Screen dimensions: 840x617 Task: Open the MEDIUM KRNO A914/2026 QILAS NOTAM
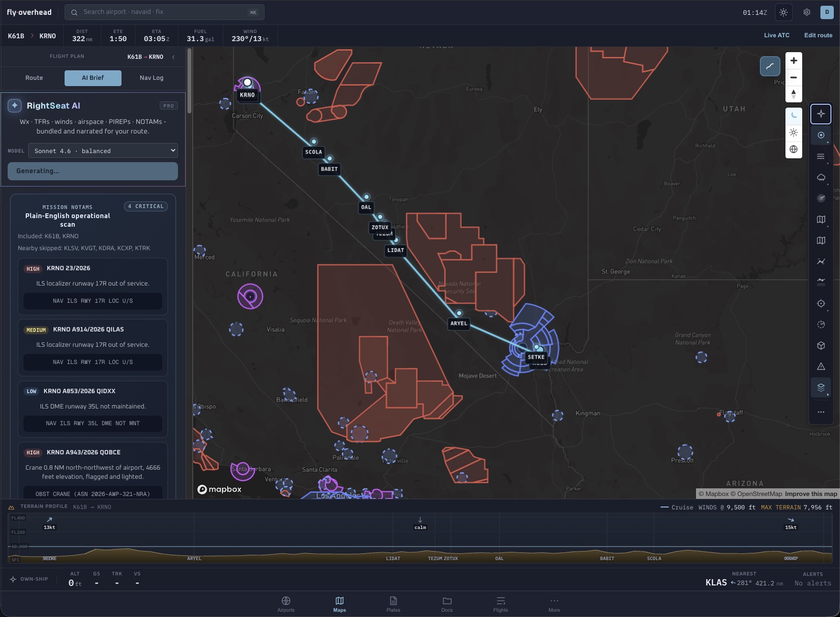[x=93, y=348]
